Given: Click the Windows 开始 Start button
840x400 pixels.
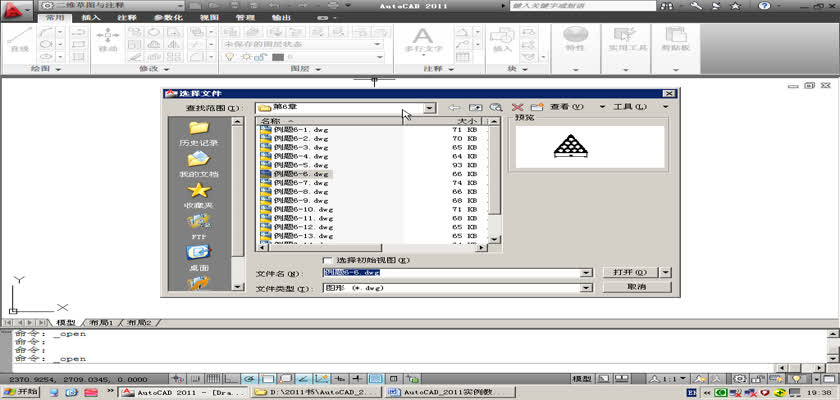Looking at the screenshot, I should coord(21,392).
